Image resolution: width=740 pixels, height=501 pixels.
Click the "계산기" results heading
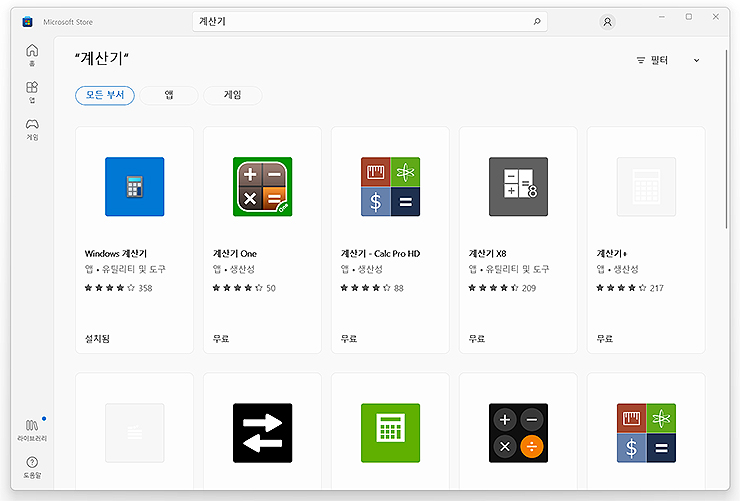coord(102,58)
